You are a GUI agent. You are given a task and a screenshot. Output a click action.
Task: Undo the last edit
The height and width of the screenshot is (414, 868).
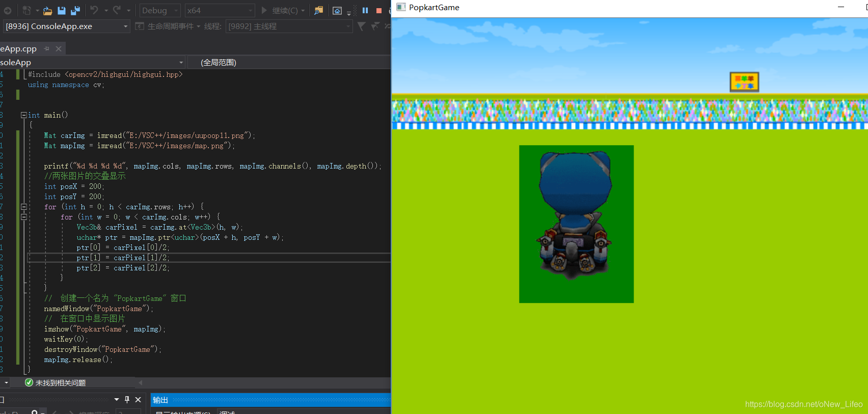point(94,10)
